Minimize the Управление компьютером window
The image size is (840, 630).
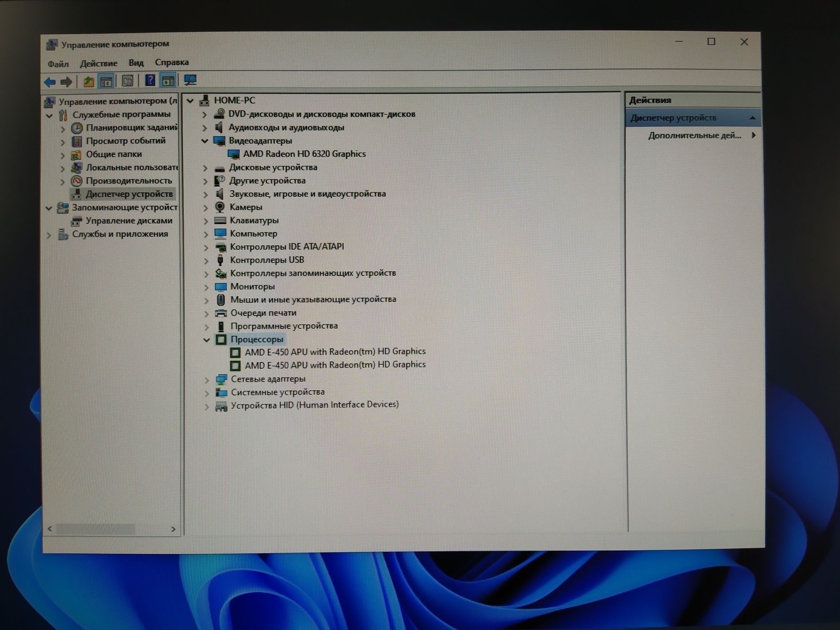point(679,42)
